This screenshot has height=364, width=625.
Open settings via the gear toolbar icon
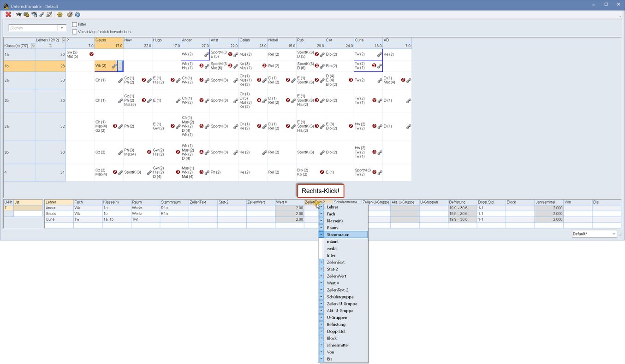click(x=60, y=15)
